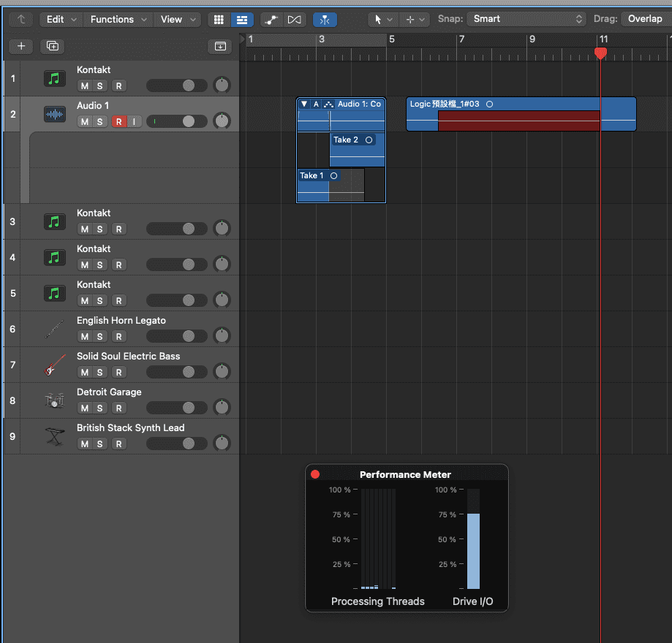Viewport: 672px width, 643px height.
Task: Show the automation curve view
Action: (271, 19)
